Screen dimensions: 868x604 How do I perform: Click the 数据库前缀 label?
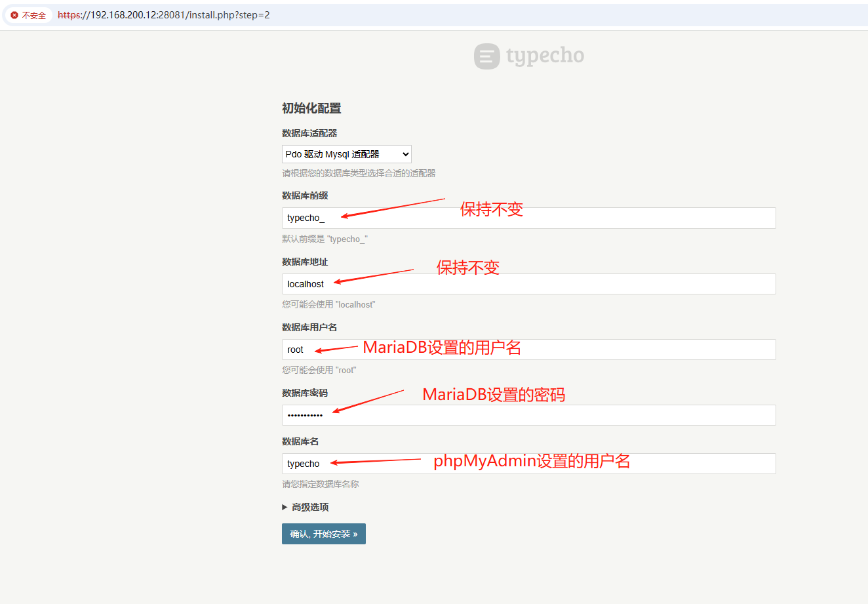(305, 195)
